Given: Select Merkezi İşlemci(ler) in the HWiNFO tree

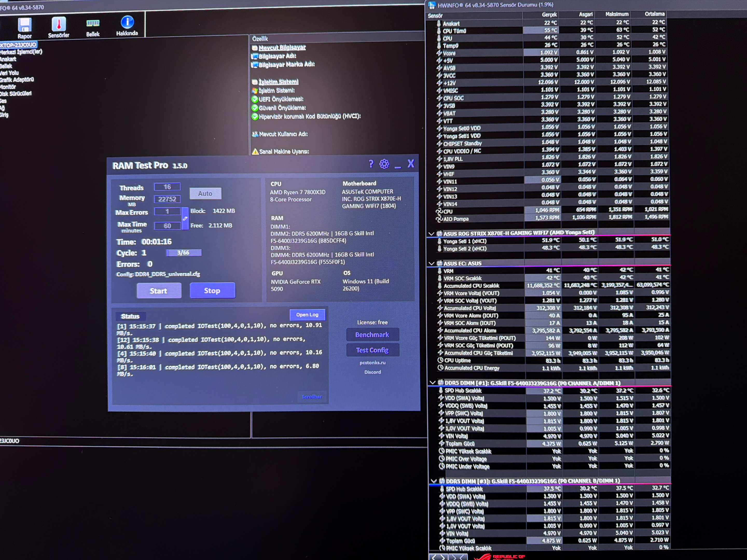Looking at the screenshot, I should 21,52.
